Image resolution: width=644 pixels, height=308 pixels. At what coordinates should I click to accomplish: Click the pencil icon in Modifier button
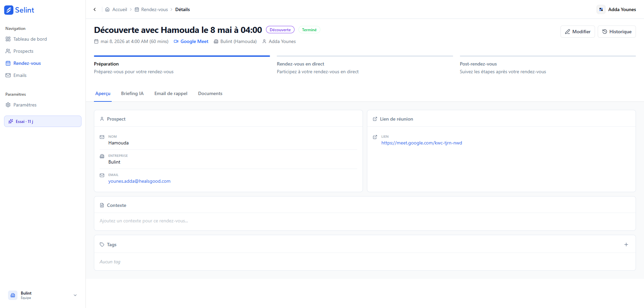point(568,32)
